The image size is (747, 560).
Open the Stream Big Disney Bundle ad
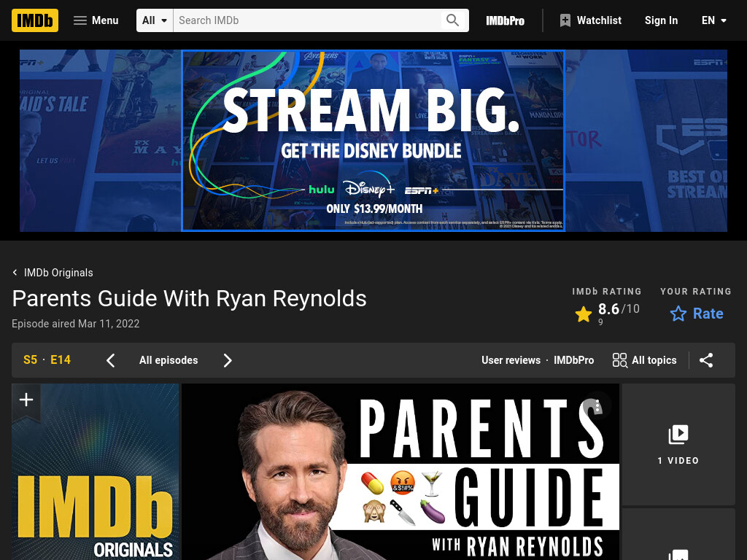click(x=373, y=141)
